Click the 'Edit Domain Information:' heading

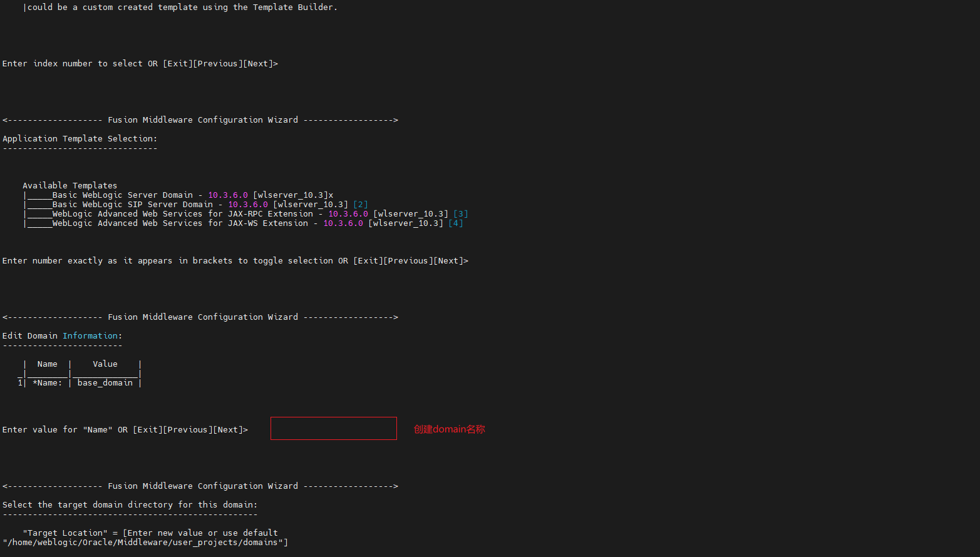63,336
